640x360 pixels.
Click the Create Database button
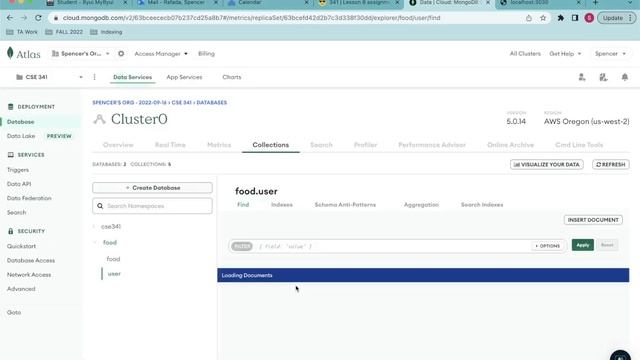click(x=152, y=188)
